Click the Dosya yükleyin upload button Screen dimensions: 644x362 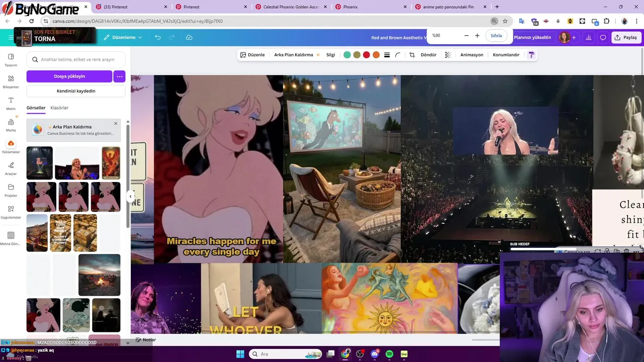69,76
